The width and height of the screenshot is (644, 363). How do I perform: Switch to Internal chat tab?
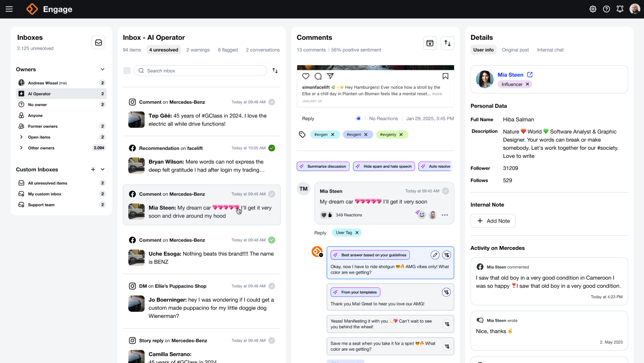pyautogui.click(x=550, y=50)
